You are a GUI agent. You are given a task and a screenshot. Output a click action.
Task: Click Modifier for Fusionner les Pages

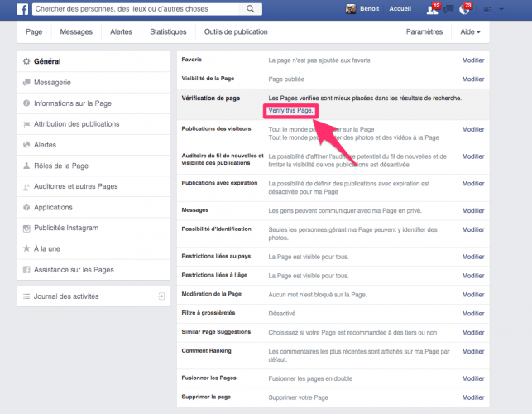473,378
